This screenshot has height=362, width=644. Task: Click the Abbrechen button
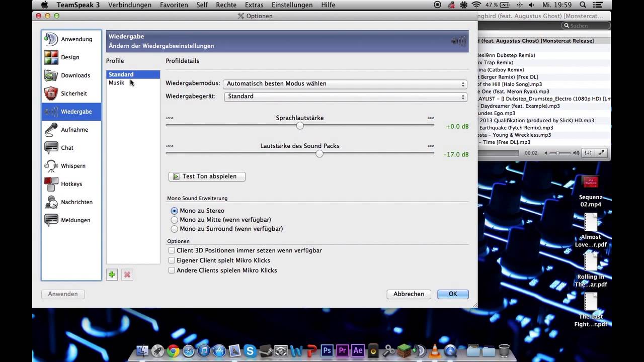409,294
